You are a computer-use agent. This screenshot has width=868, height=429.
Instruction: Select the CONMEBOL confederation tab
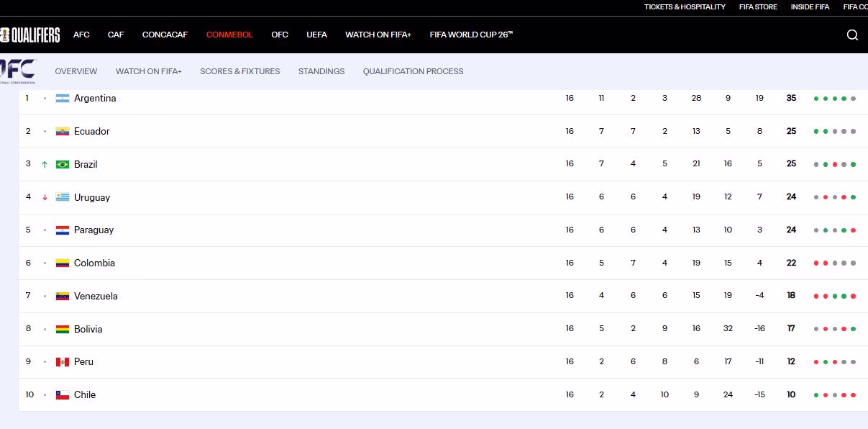tap(229, 35)
